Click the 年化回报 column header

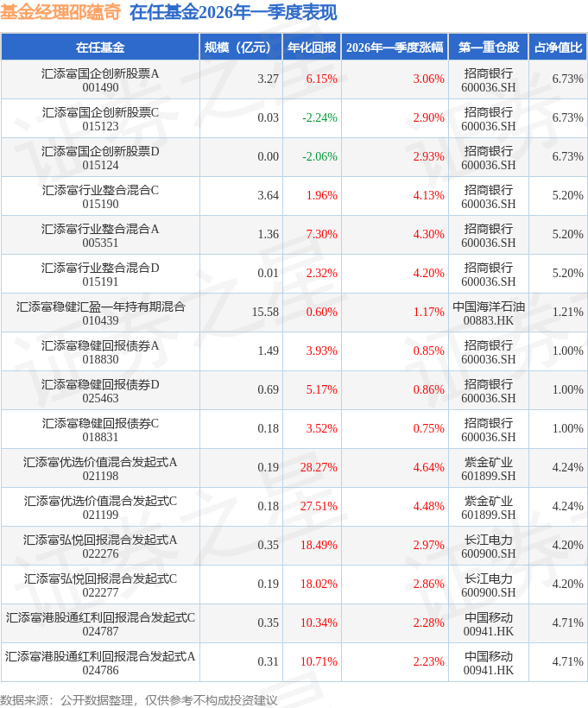pos(312,47)
